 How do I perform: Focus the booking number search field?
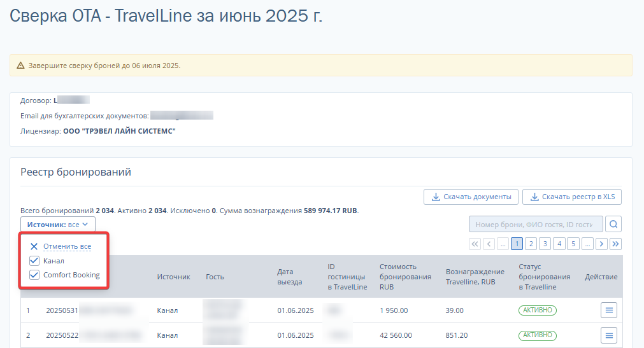pos(536,224)
